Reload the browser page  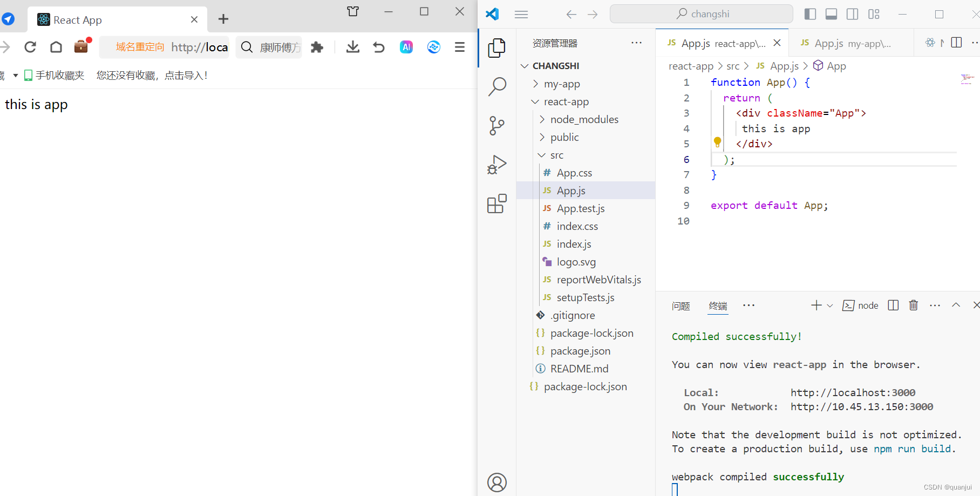click(x=30, y=47)
